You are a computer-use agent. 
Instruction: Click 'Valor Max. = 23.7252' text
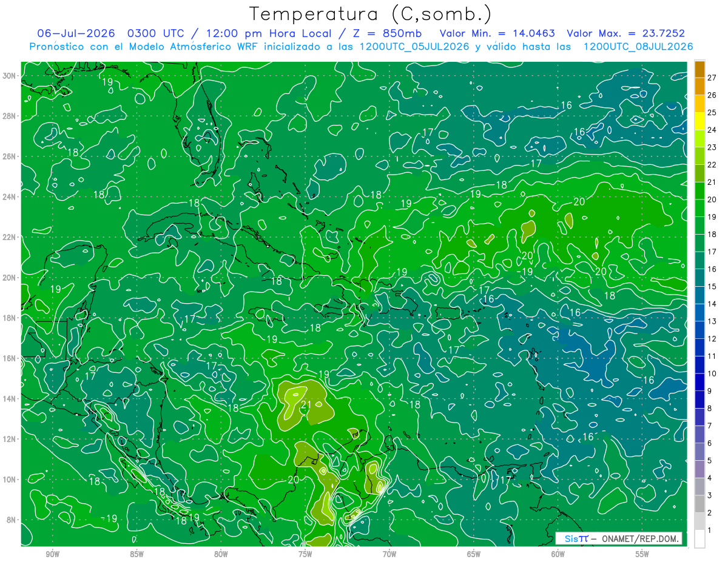(625, 33)
